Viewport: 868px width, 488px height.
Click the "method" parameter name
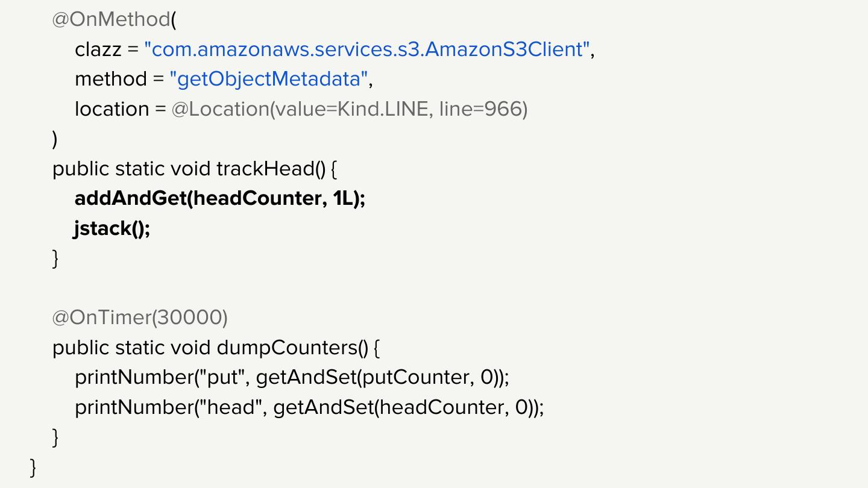111,79
